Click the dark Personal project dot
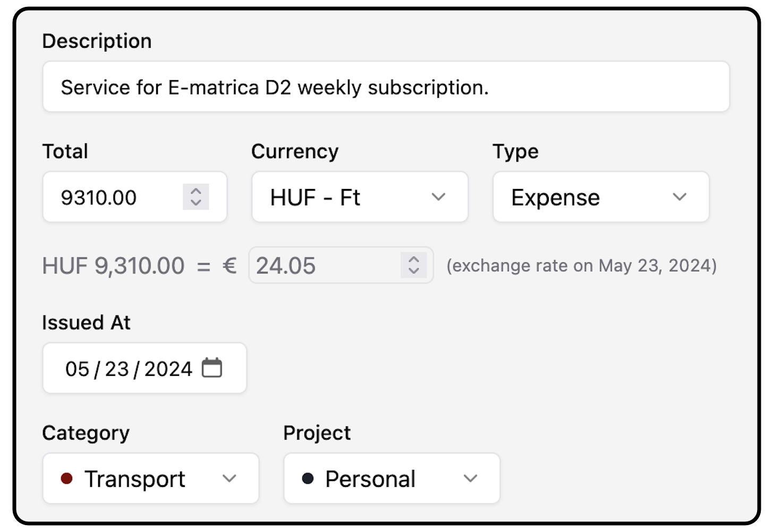Image resolution: width=773 pixels, height=532 pixels. pyautogui.click(x=308, y=478)
